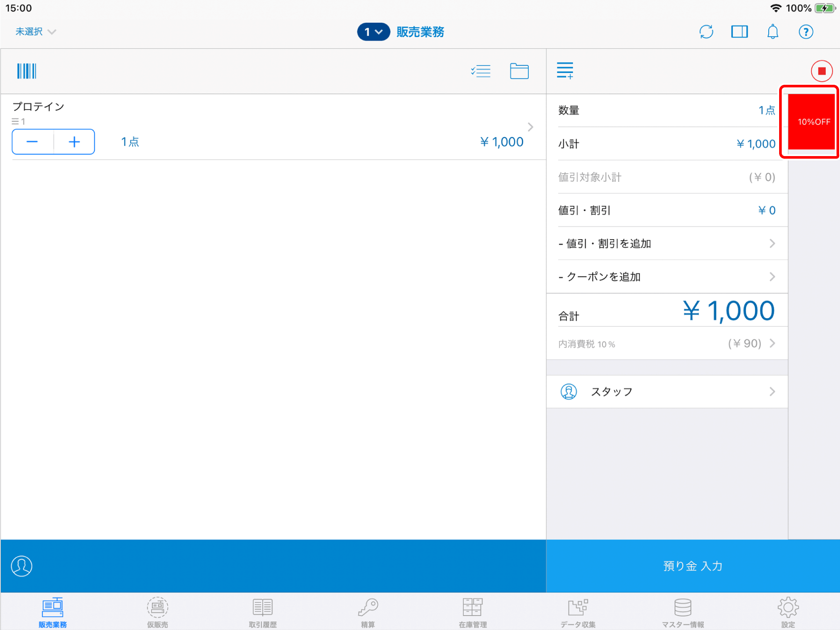Tap the 数量 1点 row
The height and width of the screenshot is (630, 840).
(667, 110)
